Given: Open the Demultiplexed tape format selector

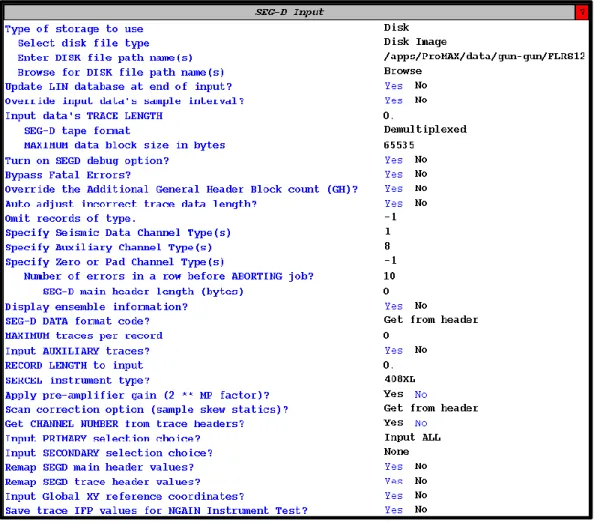Looking at the screenshot, I should [x=425, y=130].
